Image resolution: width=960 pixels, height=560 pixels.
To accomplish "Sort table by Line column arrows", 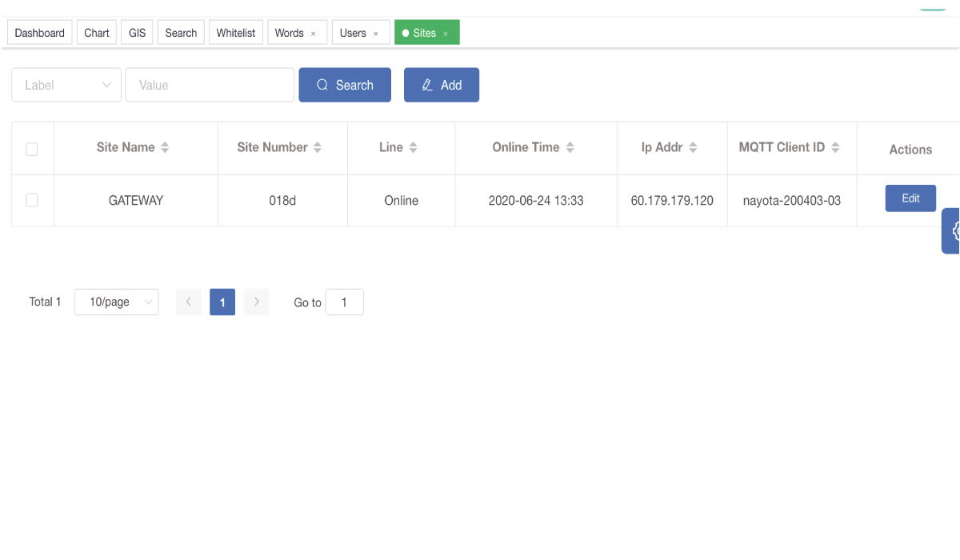I will (413, 148).
